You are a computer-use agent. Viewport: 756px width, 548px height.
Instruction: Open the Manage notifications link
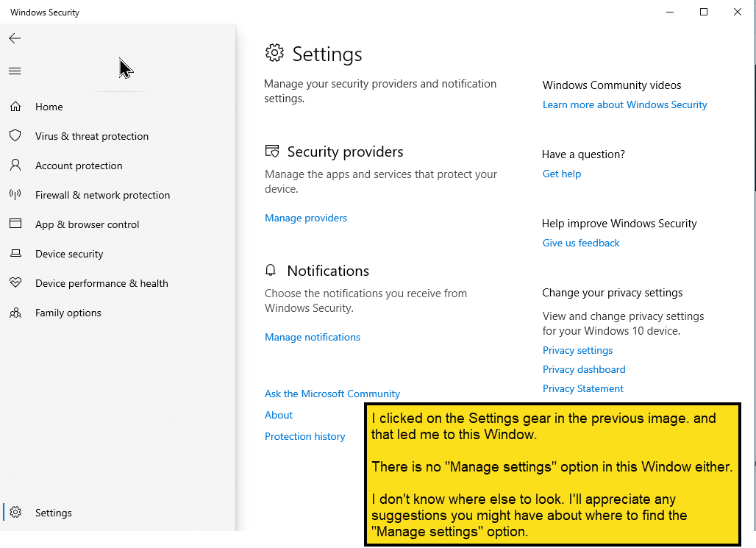point(312,337)
